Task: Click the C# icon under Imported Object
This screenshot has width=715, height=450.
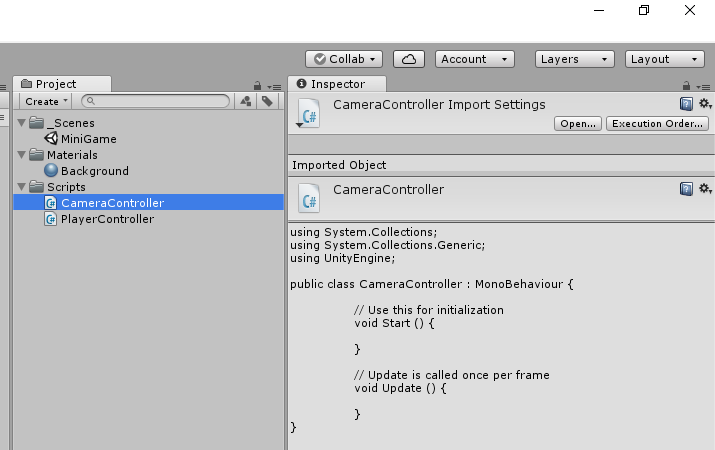Action: tap(309, 198)
